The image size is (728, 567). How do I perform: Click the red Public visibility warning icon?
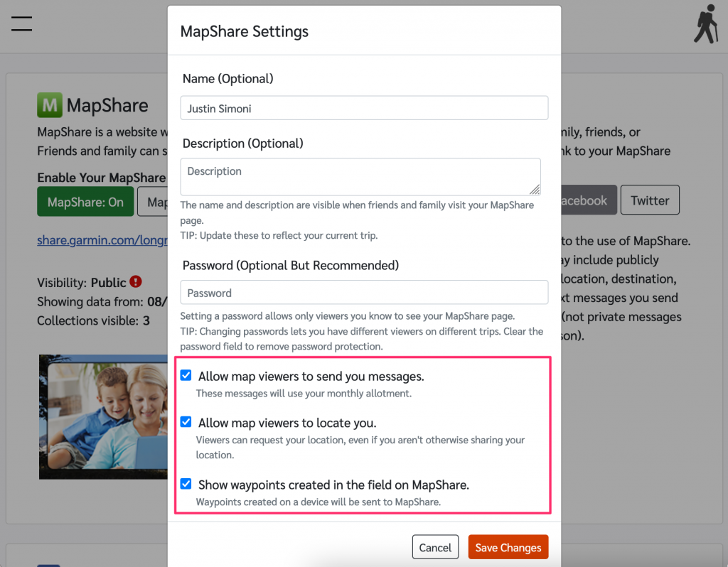[x=136, y=282]
